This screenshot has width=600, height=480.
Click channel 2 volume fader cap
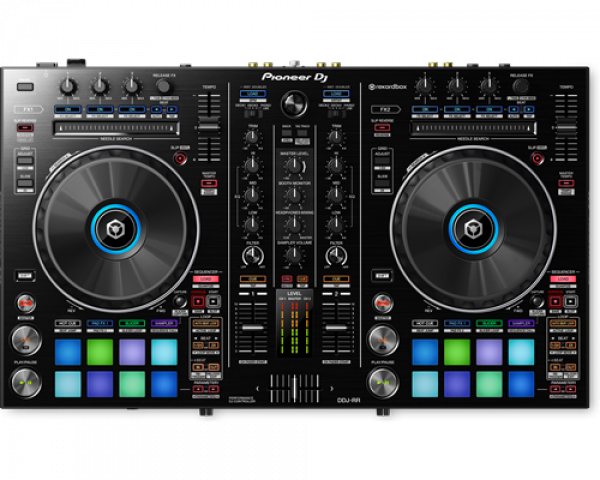pyautogui.click(x=336, y=327)
